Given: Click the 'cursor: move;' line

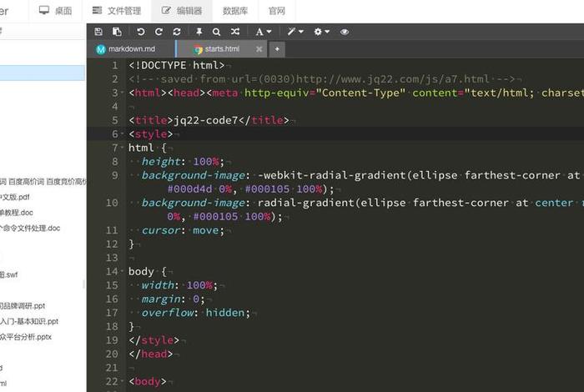Looking at the screenshot, I should (x=183, y=230).
